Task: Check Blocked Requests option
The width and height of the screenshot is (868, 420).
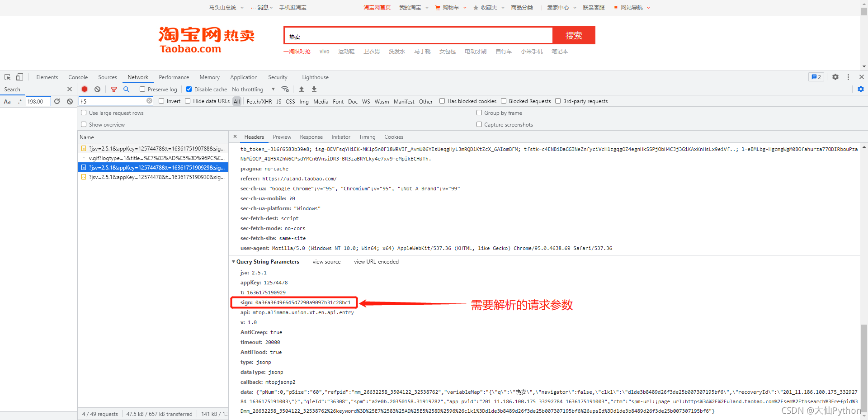Action: click(x=504, y=101)
